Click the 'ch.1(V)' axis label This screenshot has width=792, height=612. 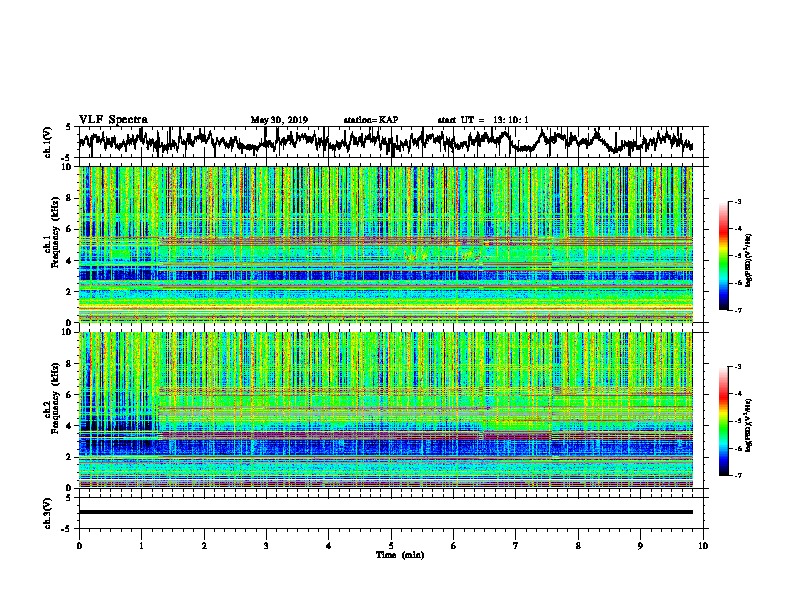(48, 142)
